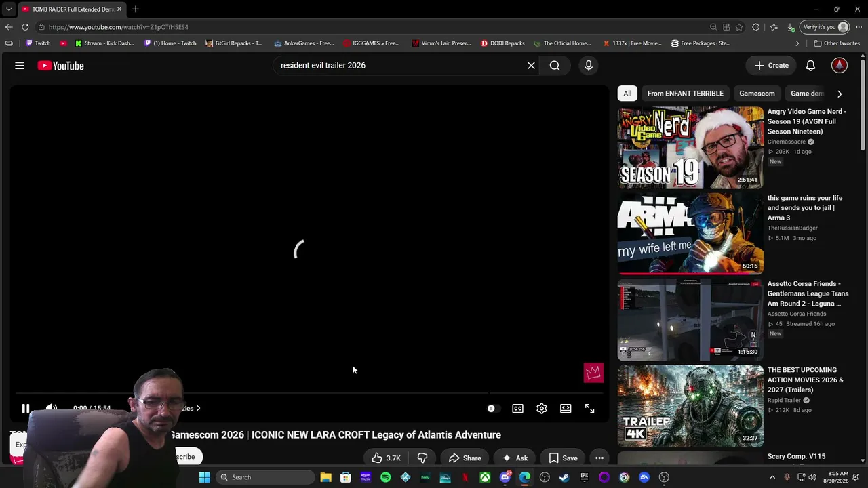Open the Rapid Trailer channel link
The image size is (868, 488).
point(784,400)
